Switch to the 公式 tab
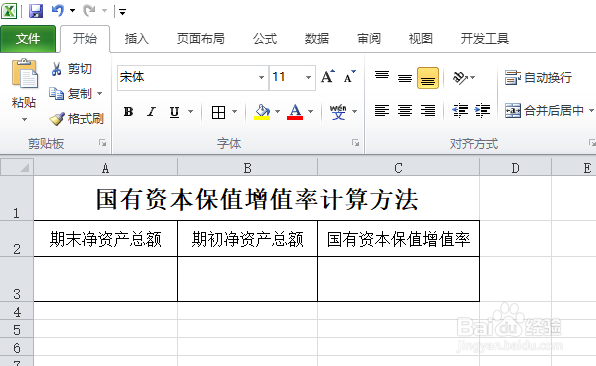The image size is (596, 366). coord(265,39)
